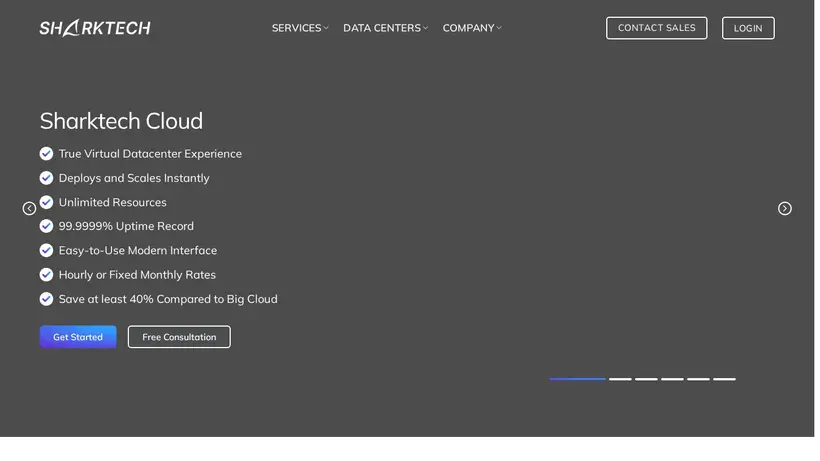Jump to second slide indicator
The height and width of the screenshot is (461, 820).
pos(620,379)
